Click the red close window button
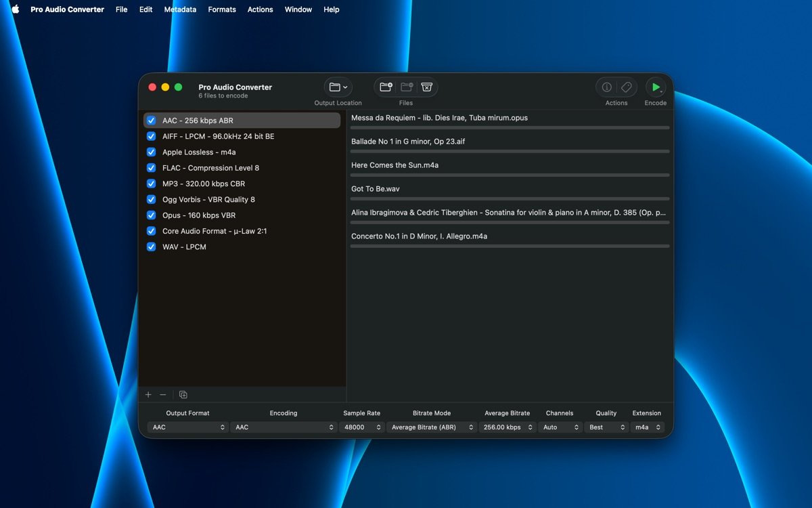The image size is (812, 508). (152, 87)
